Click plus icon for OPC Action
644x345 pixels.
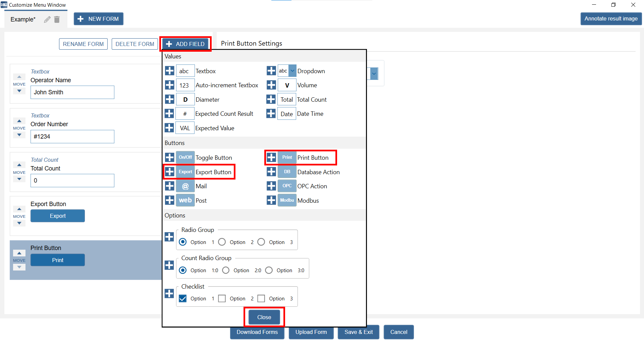pos(271,186)
